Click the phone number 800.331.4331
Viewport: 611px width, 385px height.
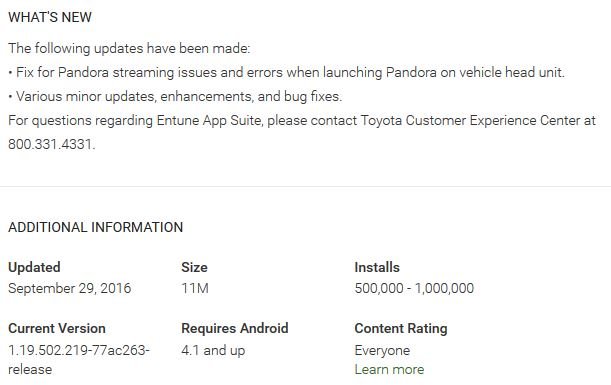[51, 144]
